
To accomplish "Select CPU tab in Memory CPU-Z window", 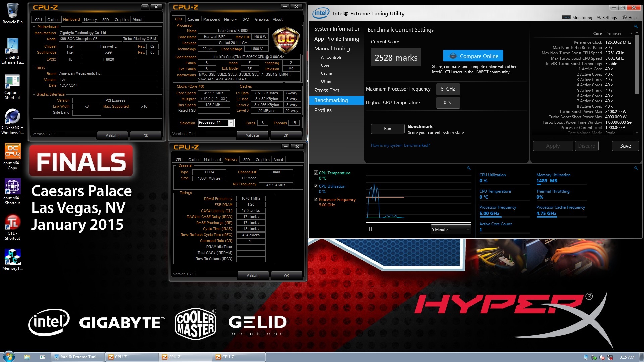I will click(179, 160).
